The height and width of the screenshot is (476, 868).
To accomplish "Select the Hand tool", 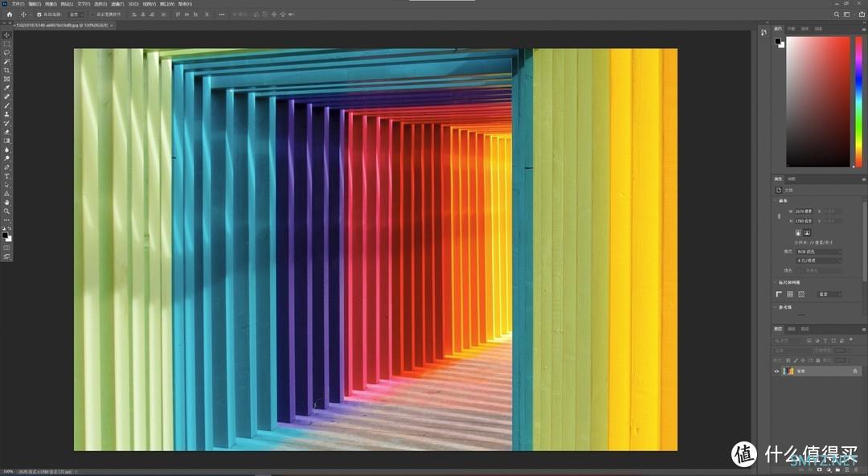I will [x=7, y=203].
